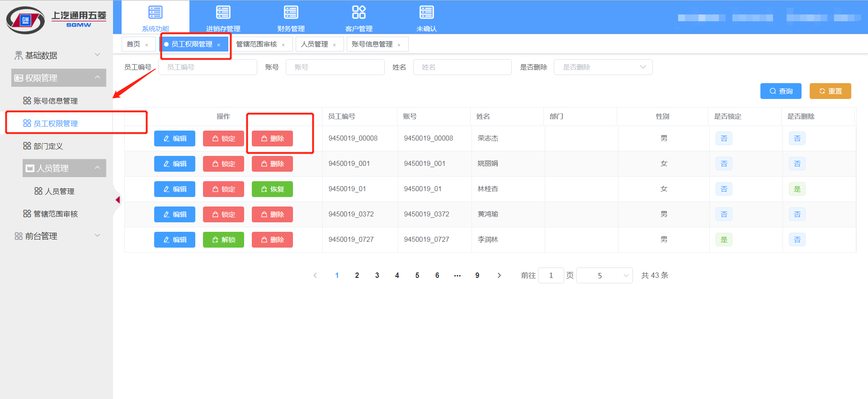This screenshot has width=868, height=399.
Task: Edit the row for 荣志杰
Action: [175, 138]
